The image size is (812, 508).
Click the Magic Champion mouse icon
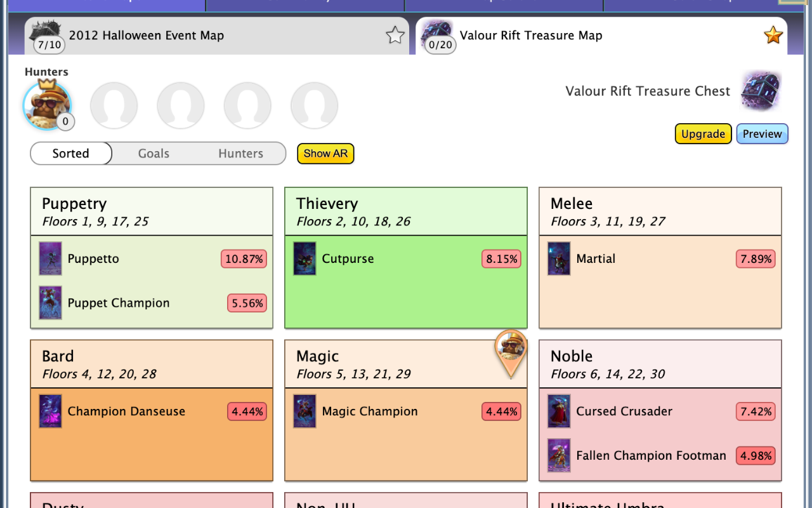[305, 411]
